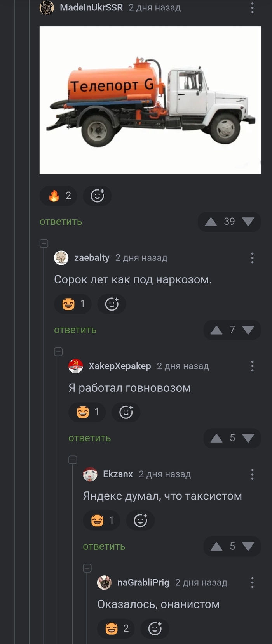Open three-dot menu on naGrabliPrig's comment

[252, 582]
